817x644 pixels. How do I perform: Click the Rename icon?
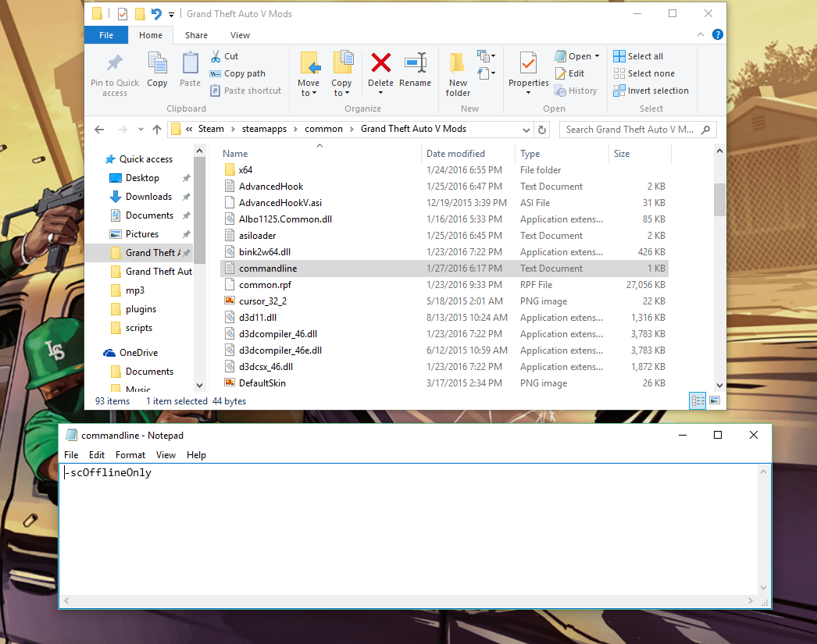[x=416, y=63]
